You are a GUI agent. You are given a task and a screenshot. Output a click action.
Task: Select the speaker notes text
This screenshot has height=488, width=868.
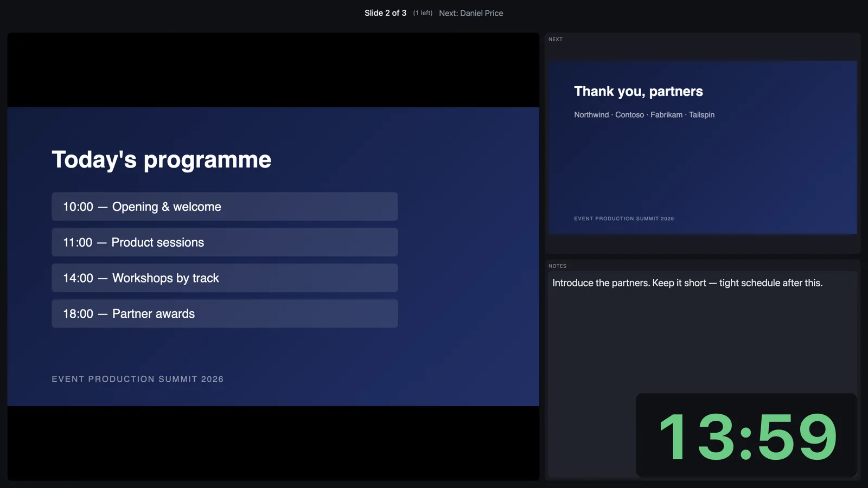pos(687,283)
